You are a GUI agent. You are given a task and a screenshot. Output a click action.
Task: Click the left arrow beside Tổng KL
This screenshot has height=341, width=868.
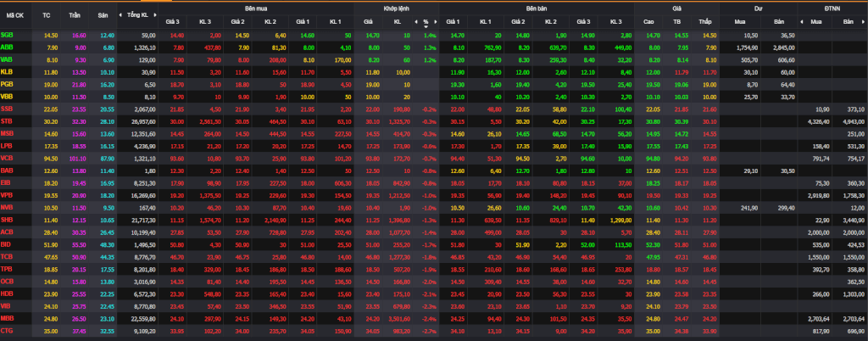[x=120, y=15]
